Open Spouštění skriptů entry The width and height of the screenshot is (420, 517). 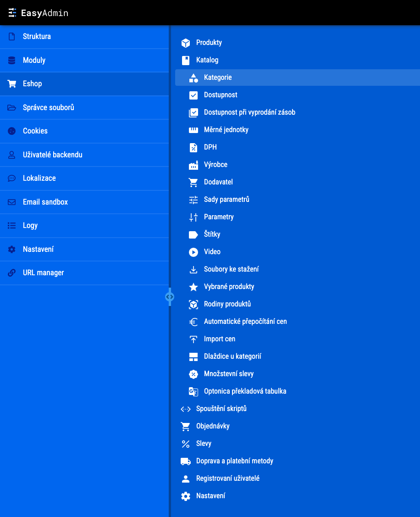point(221,409)
